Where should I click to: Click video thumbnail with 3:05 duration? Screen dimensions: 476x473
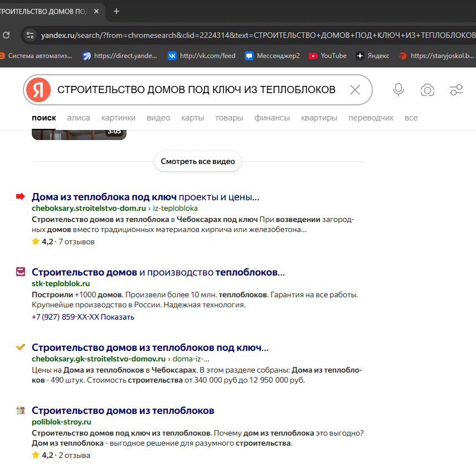click(79, 133)
